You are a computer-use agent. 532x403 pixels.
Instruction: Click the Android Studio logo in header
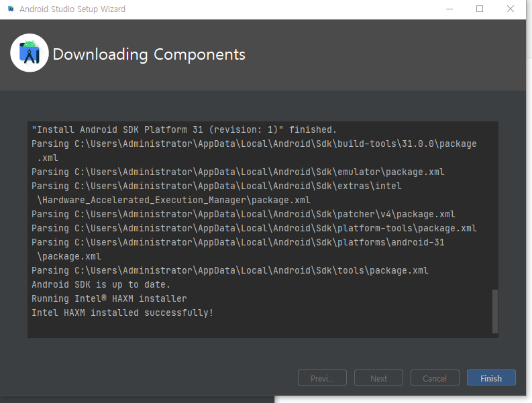click(x=30, y=53)
